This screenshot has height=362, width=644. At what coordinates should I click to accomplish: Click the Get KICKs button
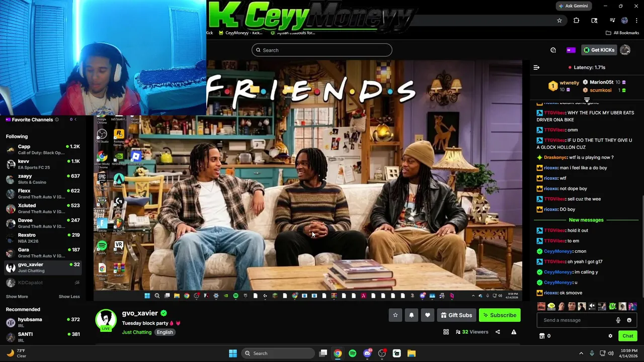(x=599, y=50)
